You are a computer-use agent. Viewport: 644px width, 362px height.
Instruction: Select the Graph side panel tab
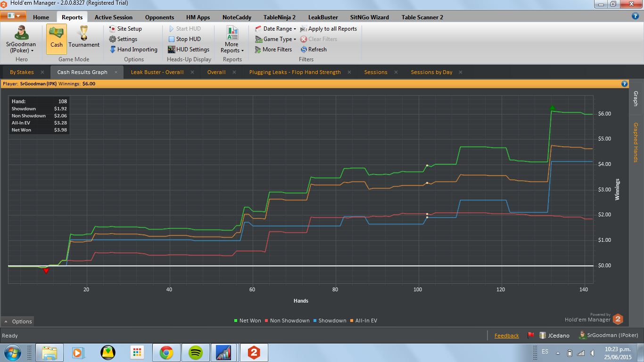[636, 99]
